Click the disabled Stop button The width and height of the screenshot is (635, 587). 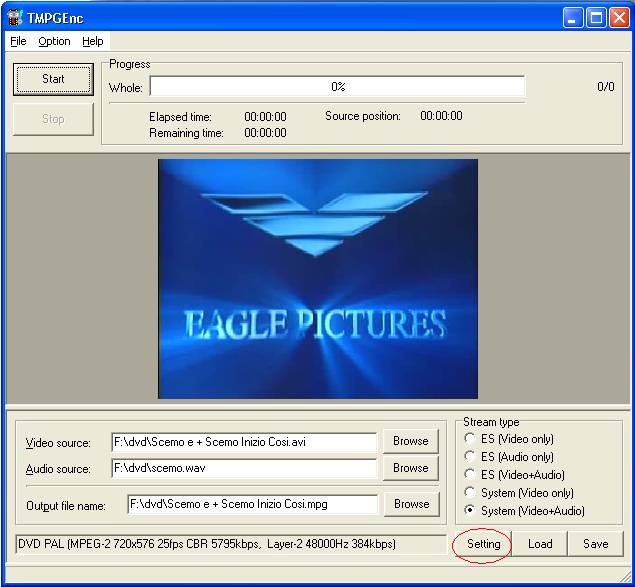tap(53, 119)
